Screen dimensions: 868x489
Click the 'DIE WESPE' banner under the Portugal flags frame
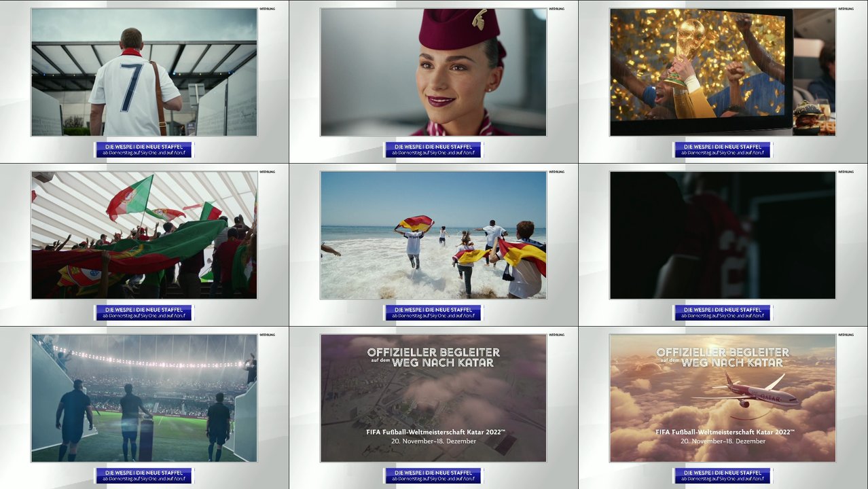pos(144,312)
